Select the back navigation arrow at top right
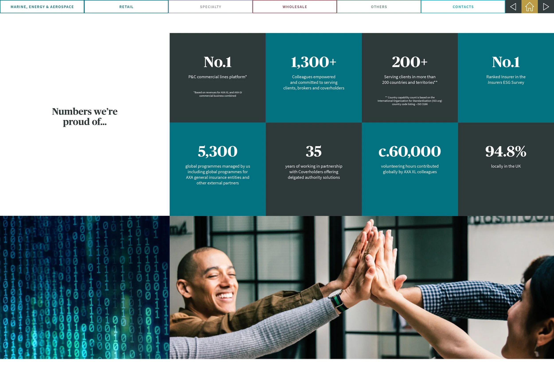 513,6
